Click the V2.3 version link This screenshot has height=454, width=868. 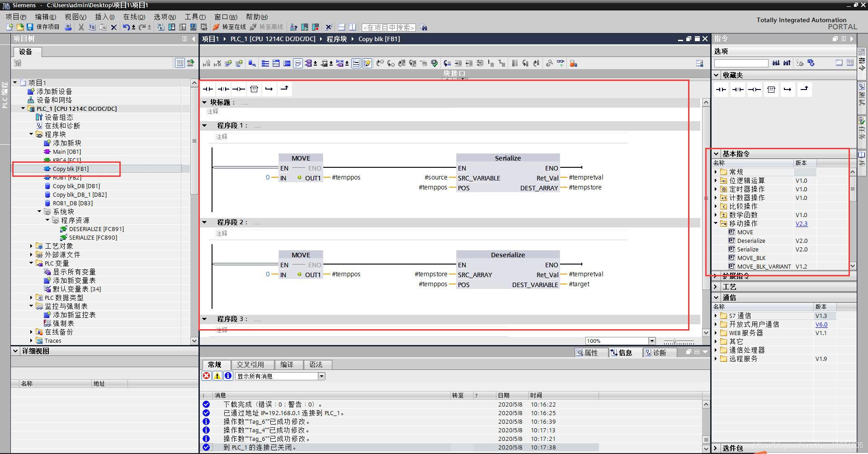(802, 223)
